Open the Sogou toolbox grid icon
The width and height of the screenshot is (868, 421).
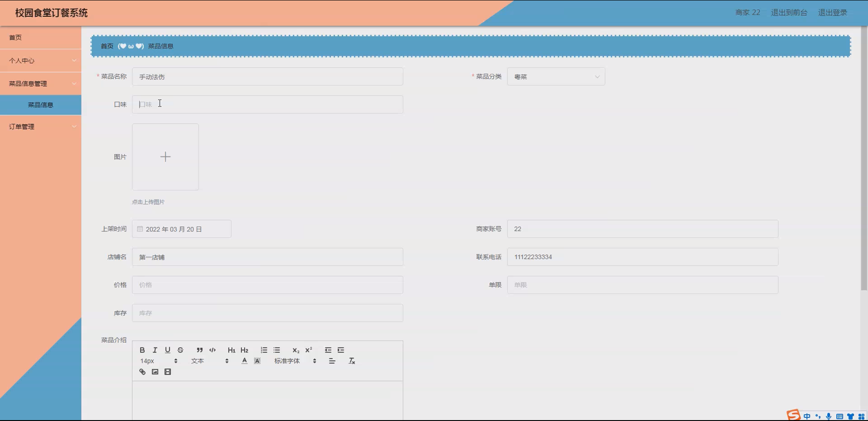click(x=861, y=416)
